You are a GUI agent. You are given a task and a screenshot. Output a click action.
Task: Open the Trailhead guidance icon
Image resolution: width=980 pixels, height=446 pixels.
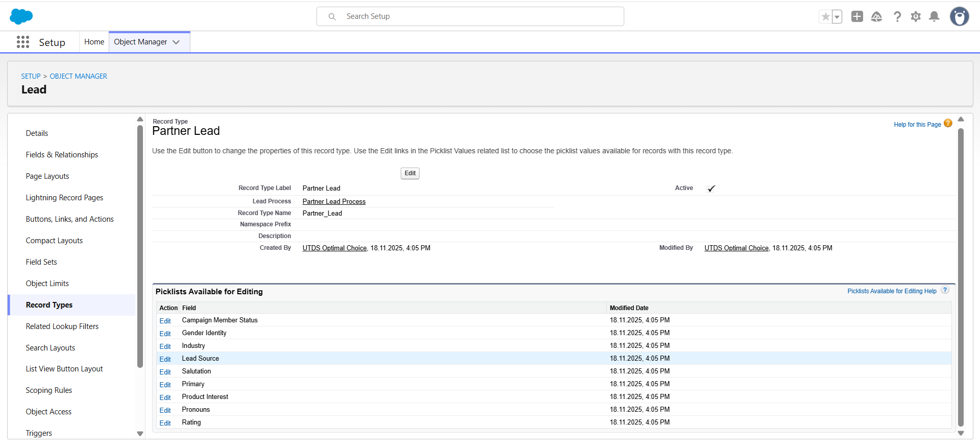[x=876, y=16]
